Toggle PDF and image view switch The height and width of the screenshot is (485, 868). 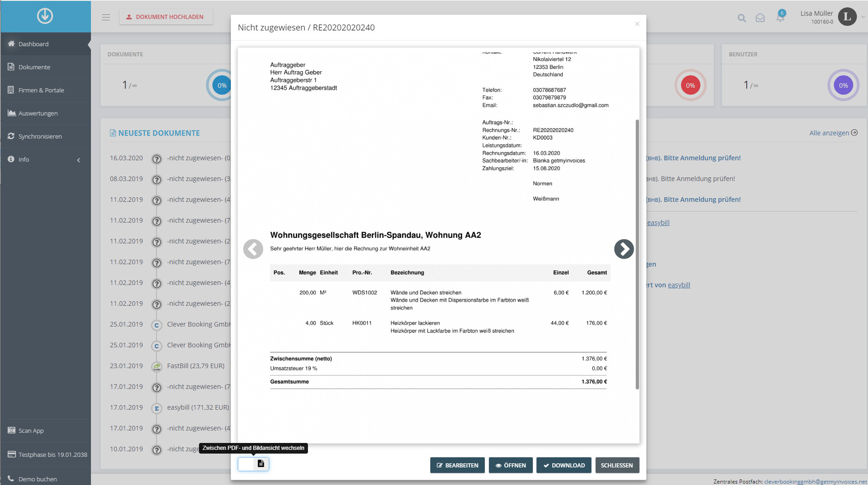coord(253,464)
